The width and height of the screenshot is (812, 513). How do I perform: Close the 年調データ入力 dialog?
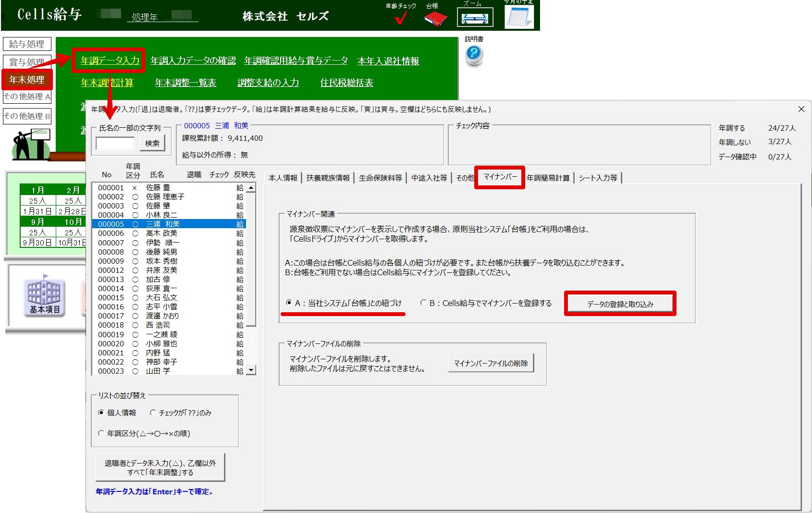(801, 110)
